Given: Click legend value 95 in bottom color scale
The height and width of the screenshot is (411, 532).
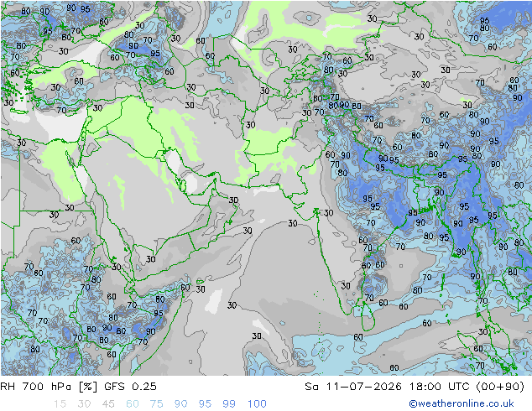Looking at the screenshot, I should [x=205, y=404].
